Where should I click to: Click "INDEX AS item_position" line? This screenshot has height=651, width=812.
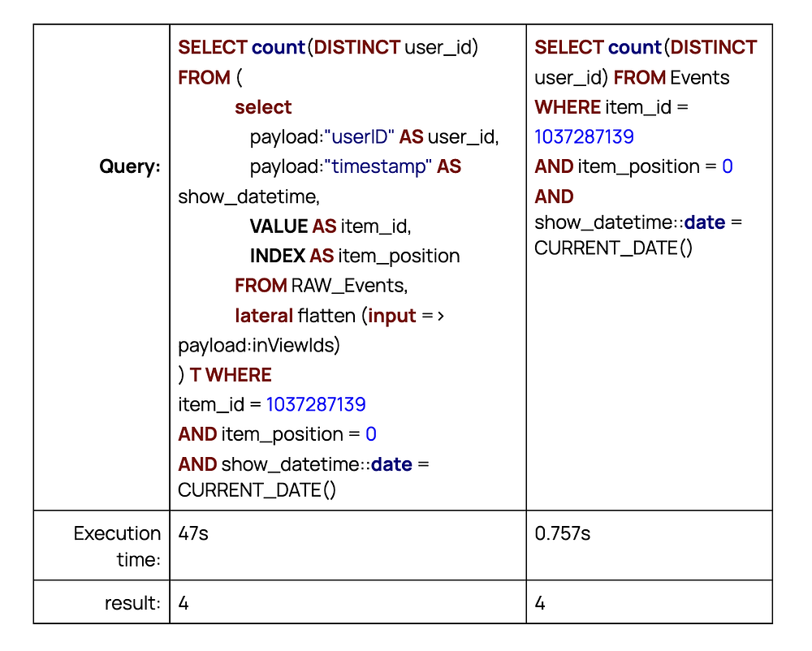pyautogui.click(x=355, y=256)
